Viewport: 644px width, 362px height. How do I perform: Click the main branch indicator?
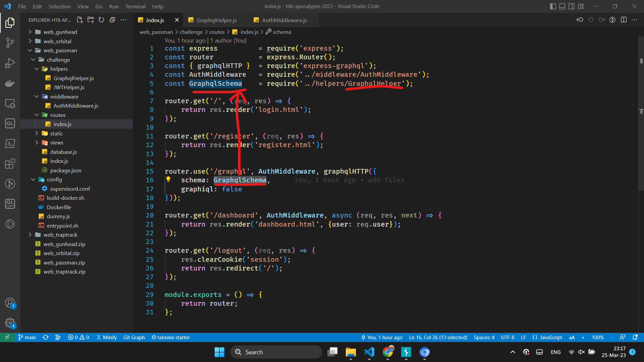pyautogui.click(x=27, y=338)
